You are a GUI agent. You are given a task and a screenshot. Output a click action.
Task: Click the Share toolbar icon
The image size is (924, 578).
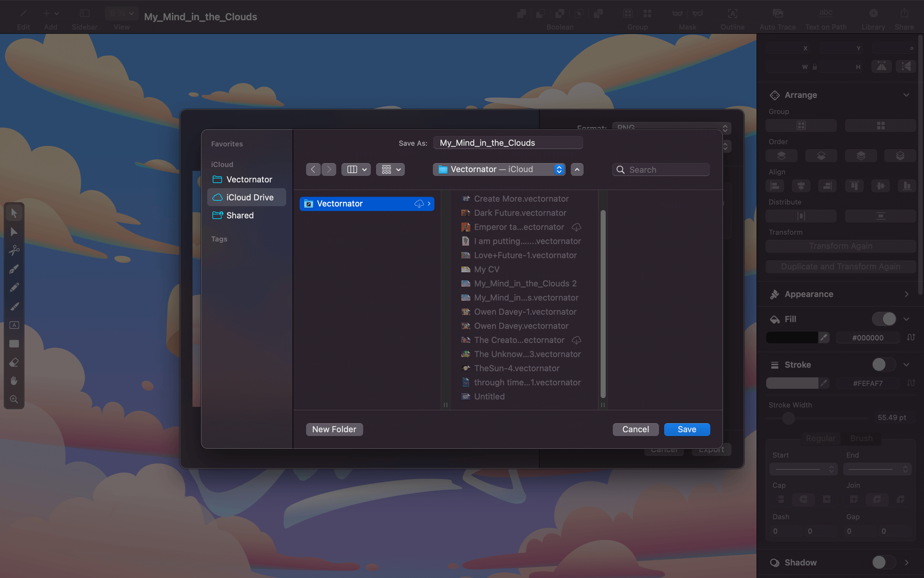pyautogui.click(x=904, y=14)
